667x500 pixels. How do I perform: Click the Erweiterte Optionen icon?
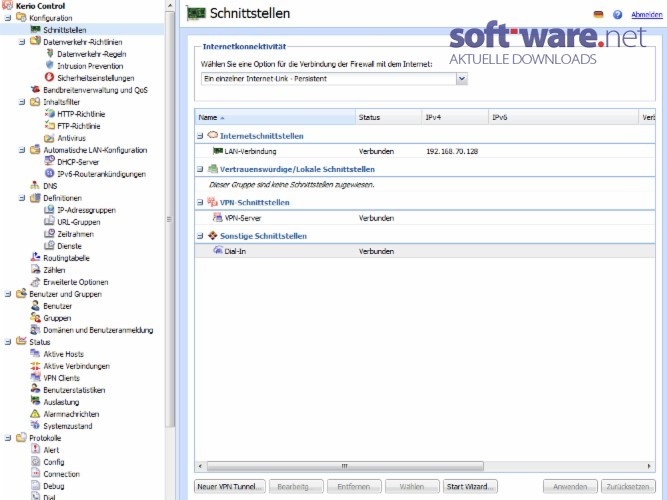pyautogui.click(x=35, y=282)
